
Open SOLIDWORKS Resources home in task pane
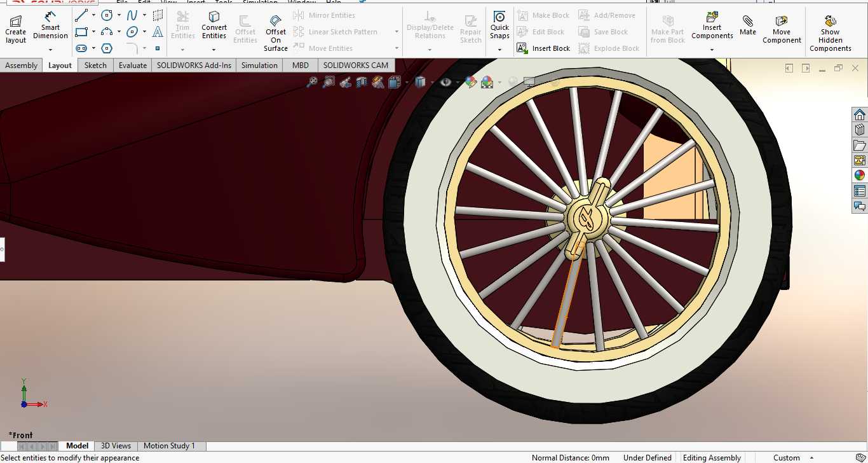point(860,114)
